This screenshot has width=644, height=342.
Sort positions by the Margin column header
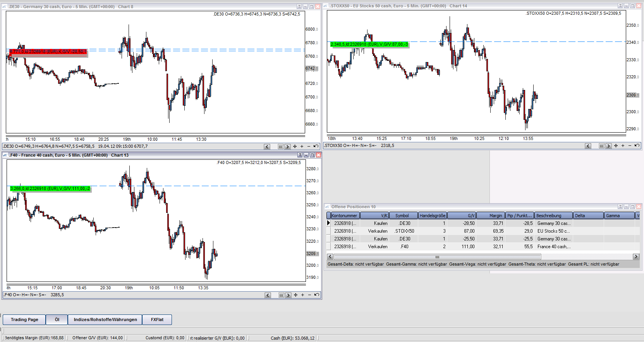click(490, 216)
